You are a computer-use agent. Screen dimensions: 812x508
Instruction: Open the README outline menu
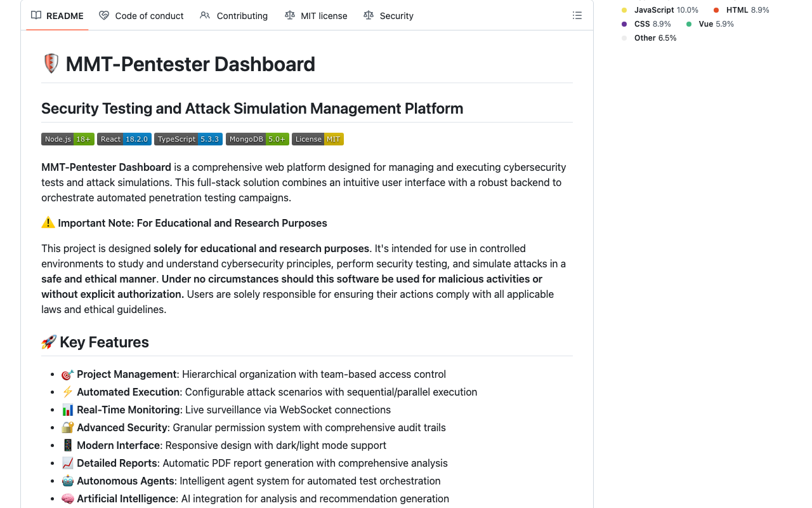click(x=577, y=15)
